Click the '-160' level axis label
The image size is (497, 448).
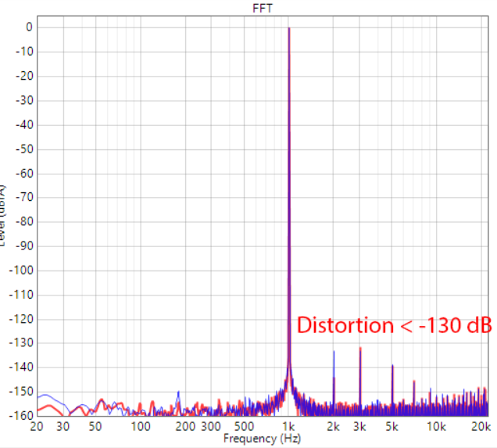(21, 414)
